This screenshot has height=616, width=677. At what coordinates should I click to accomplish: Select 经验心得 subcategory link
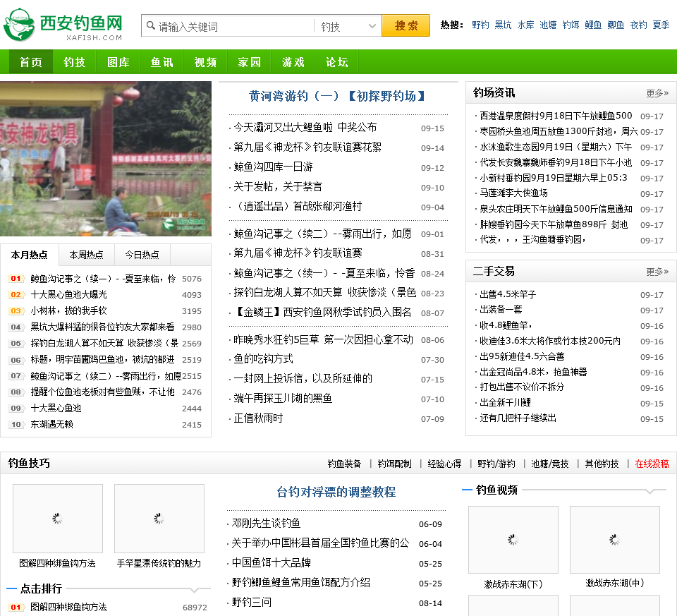(444, 464)
